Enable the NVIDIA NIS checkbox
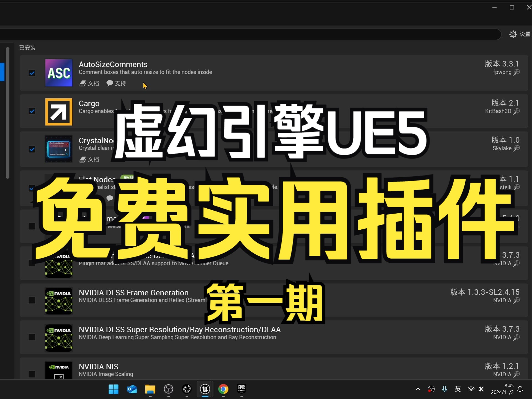The height and width of the screenshot is (399, 532). click(32, 374)
